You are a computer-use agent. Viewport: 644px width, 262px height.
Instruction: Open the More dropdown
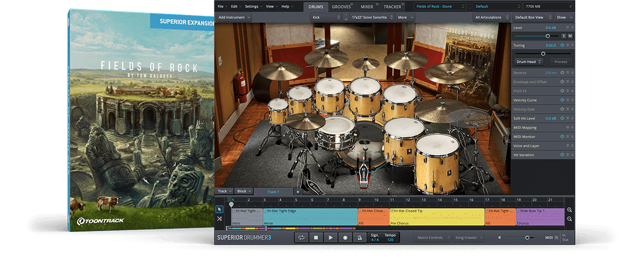[x=405, y=17]
